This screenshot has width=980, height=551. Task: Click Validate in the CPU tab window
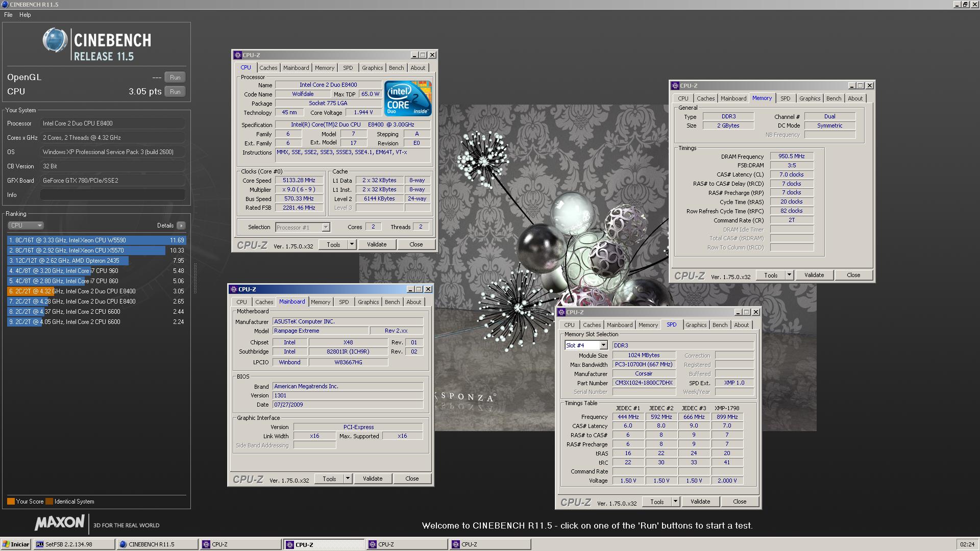click(x=377, y=245)
